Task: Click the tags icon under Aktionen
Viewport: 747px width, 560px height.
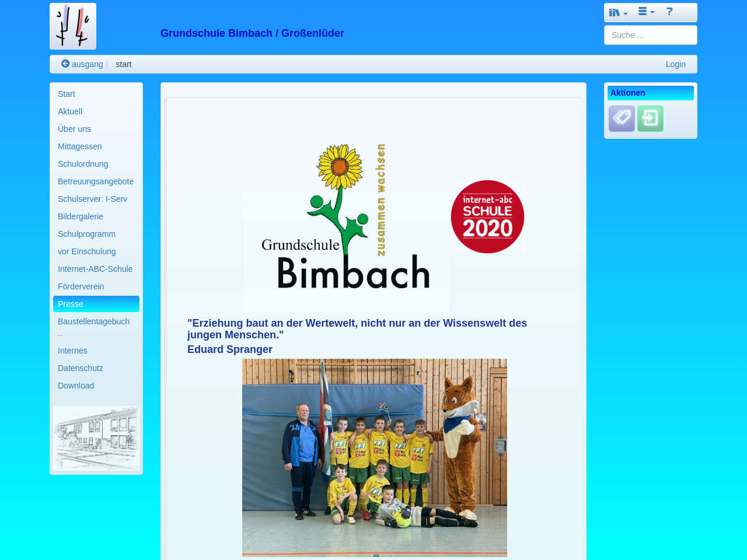Action: tap(622, 118)
